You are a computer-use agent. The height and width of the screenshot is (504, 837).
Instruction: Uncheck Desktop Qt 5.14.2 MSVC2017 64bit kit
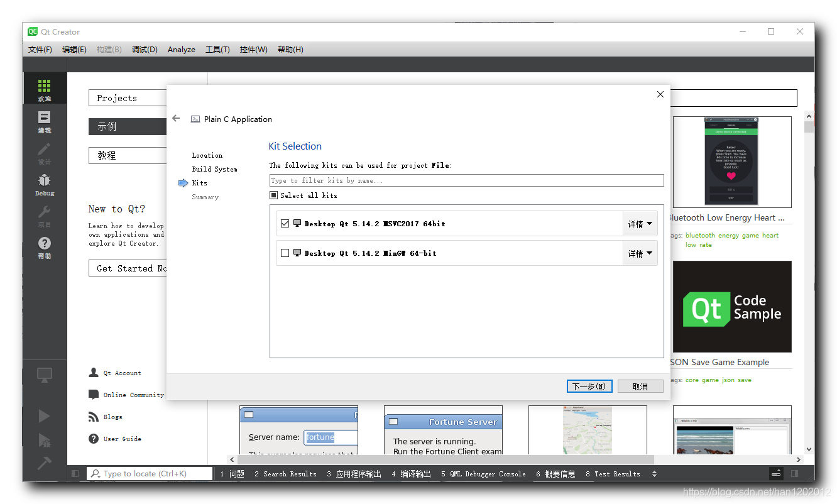tap(285, 223)
